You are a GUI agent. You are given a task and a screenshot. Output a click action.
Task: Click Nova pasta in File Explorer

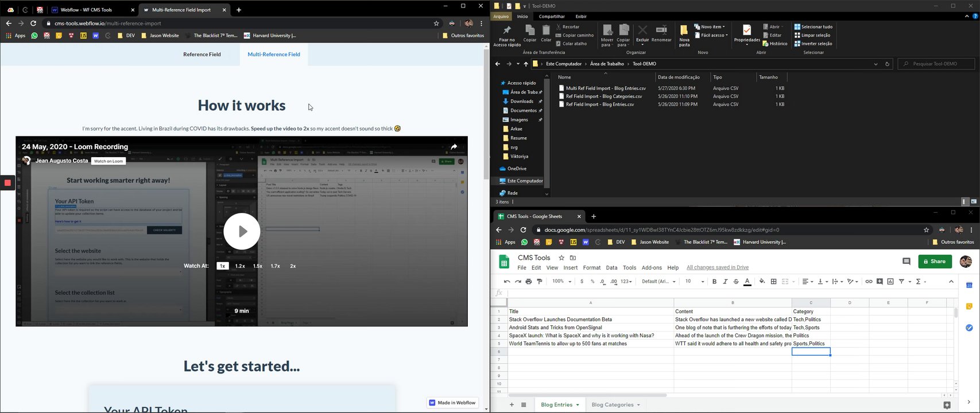coord(684,35)
